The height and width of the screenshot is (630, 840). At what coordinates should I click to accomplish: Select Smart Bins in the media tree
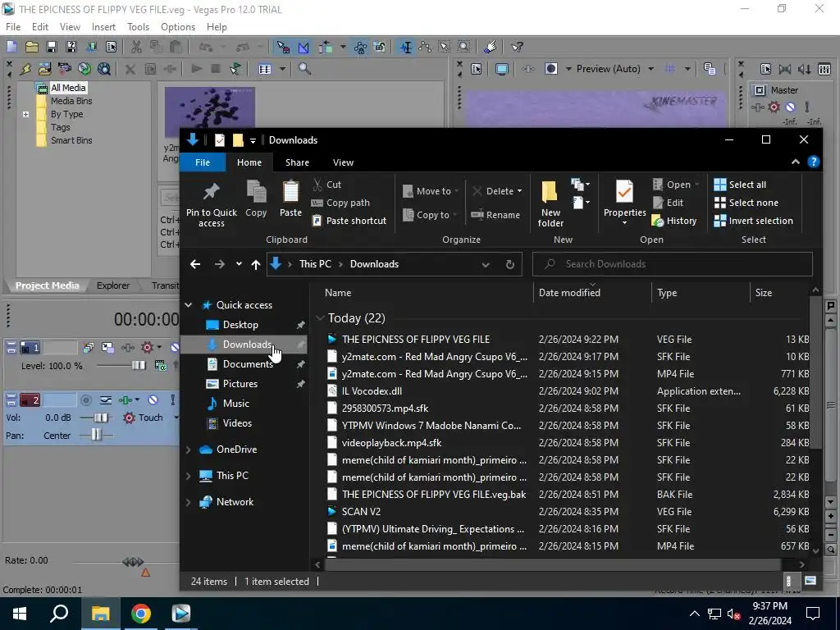pyautogui.click(x=71, y=140)
